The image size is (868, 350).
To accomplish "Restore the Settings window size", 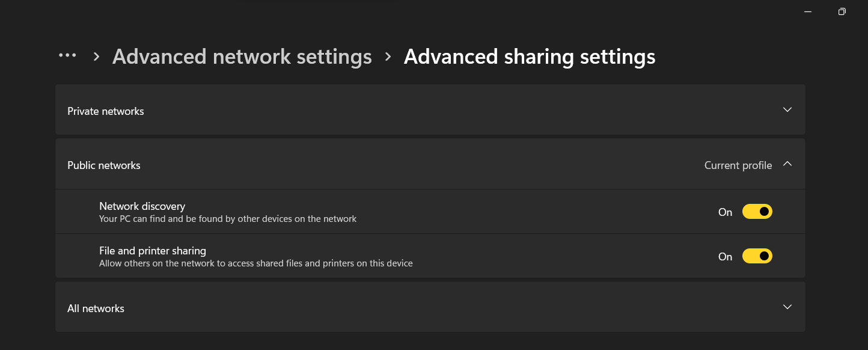I will [842, 11].
